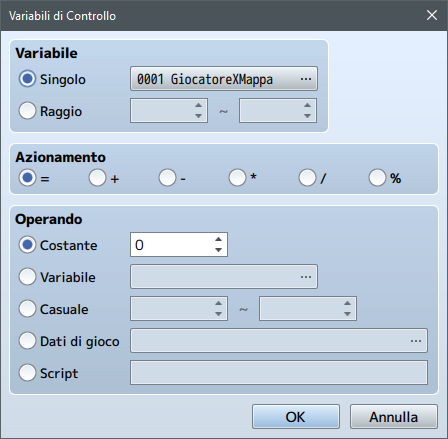The image size is (448, 439).
Task: Select the Casuale operand radio button
Action: tap(27, 309)
